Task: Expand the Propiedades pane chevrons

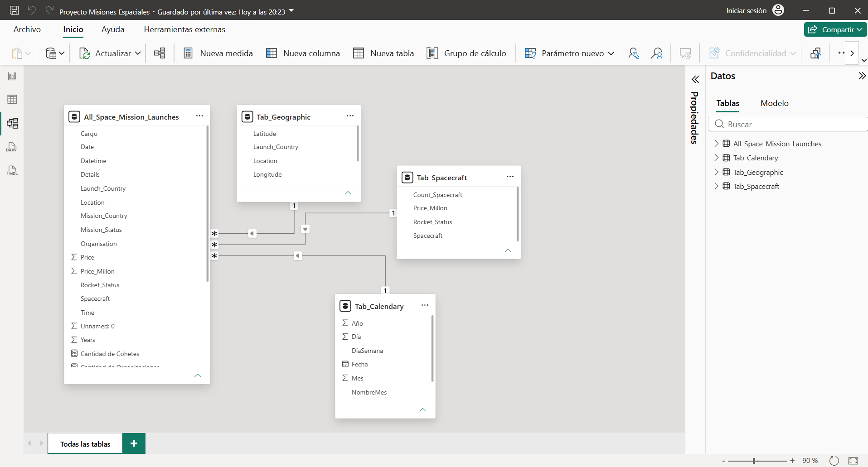Action: click(695, 80)
